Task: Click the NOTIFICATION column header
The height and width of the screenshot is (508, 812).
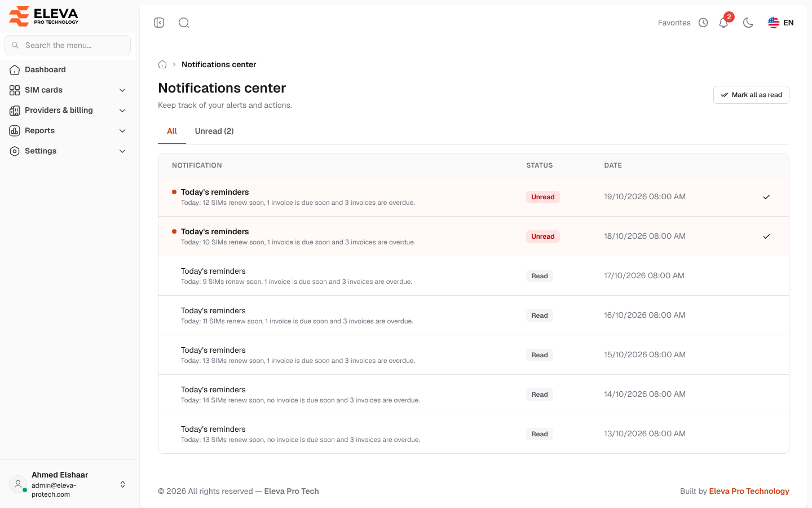Action: point(197,165)
